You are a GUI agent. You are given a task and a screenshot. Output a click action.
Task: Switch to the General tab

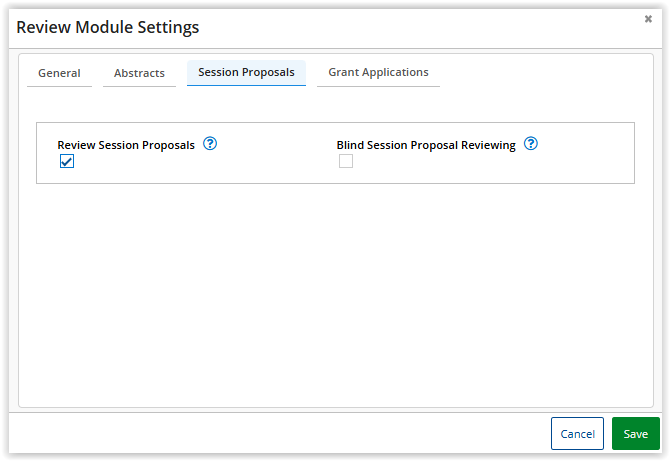(59, 73)
